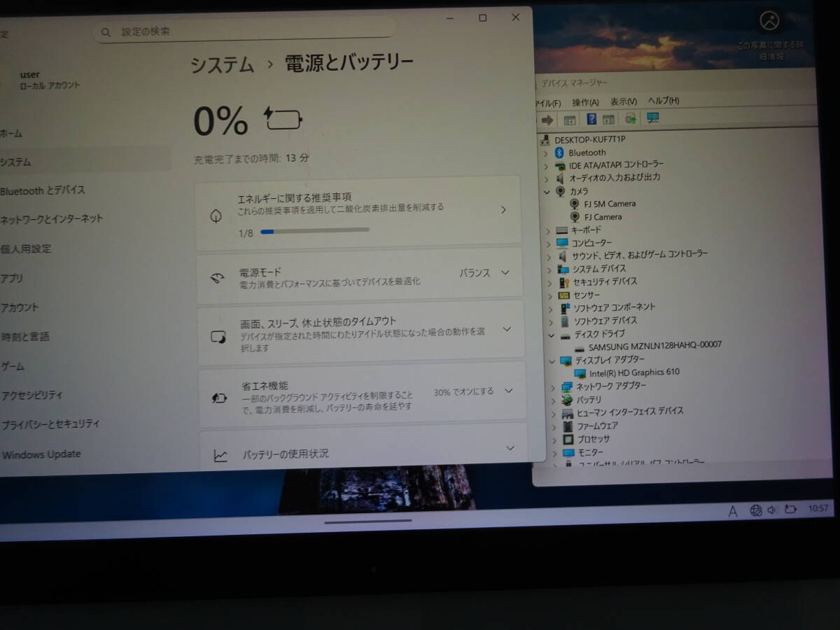
Task: Expand the IDE ATA/ATAPI コントローラー node
Action: point(546,166)
